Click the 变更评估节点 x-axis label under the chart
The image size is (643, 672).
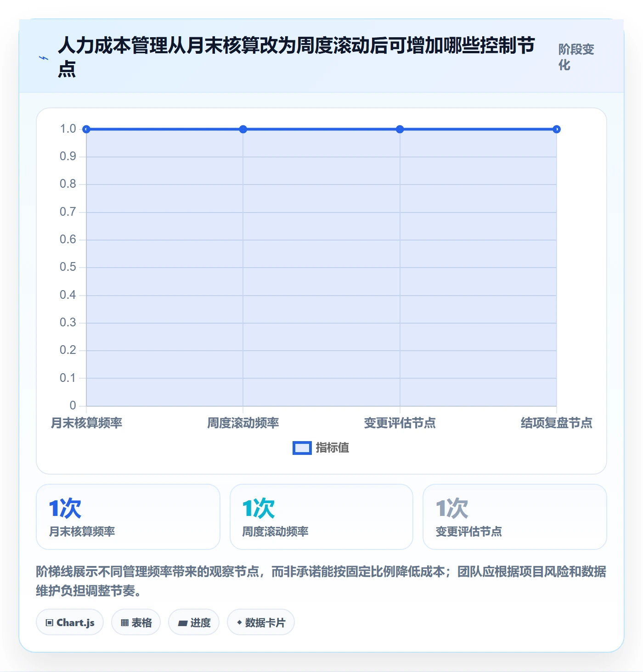400,423
